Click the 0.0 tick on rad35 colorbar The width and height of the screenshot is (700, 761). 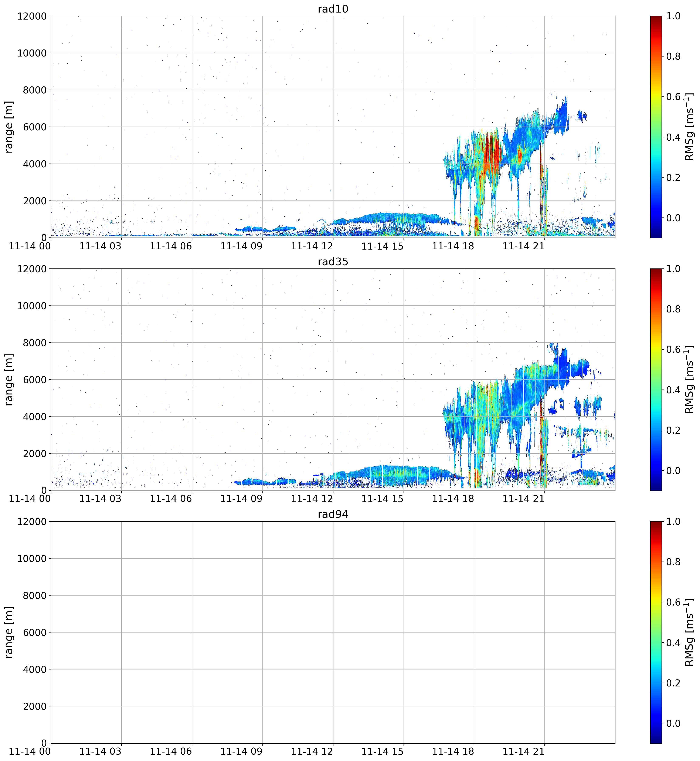673,471
